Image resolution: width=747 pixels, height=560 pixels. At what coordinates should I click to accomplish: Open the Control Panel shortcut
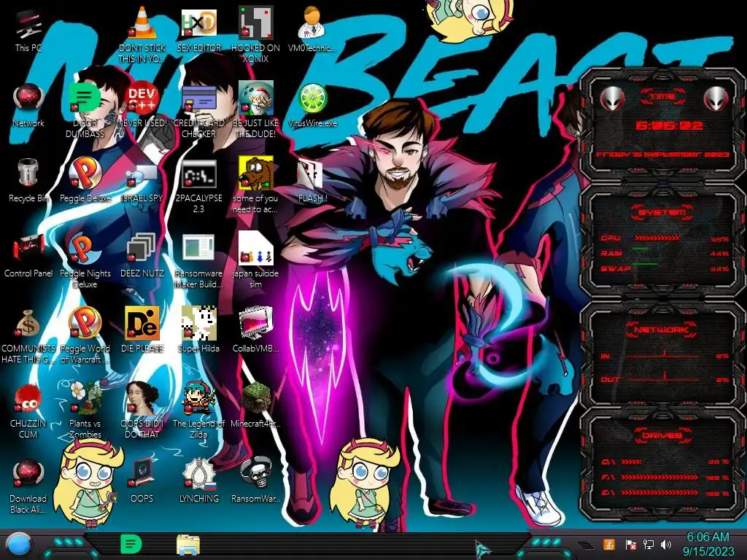point(28,255)
